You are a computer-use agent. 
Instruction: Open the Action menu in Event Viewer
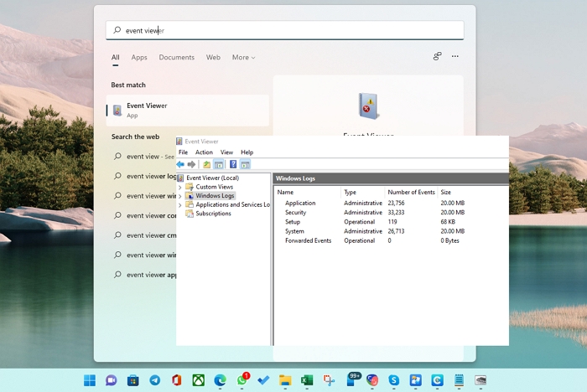(x=204, y=152)
